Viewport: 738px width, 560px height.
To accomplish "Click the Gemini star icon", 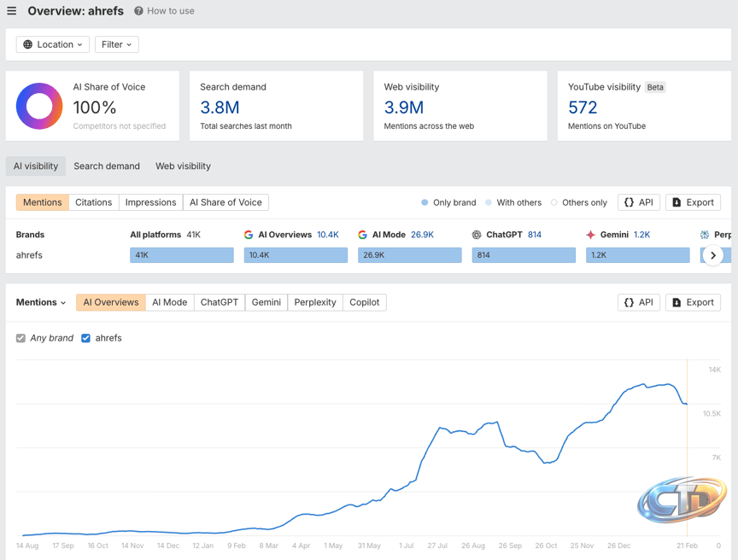I will click(591, 235).
